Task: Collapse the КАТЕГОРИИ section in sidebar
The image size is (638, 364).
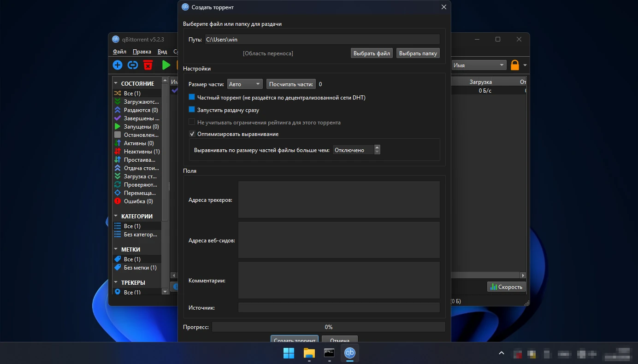Action: tap(116, 216)
